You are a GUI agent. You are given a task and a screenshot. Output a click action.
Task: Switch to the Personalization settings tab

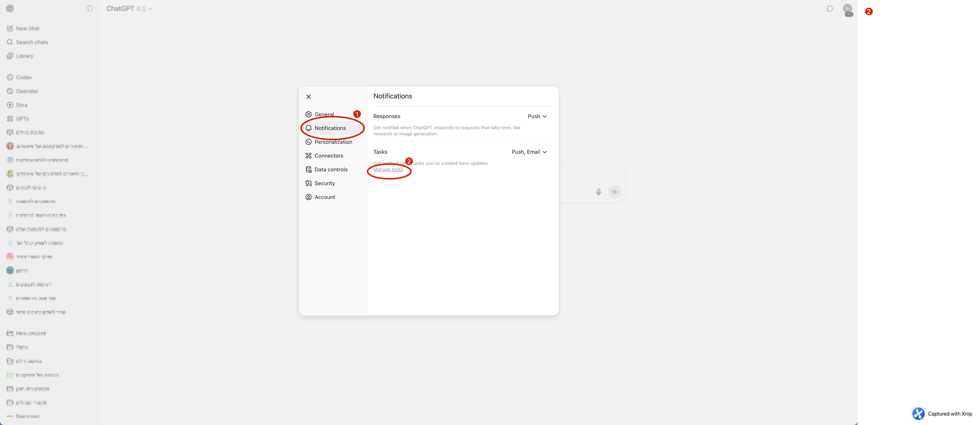(x=333, y=142)
